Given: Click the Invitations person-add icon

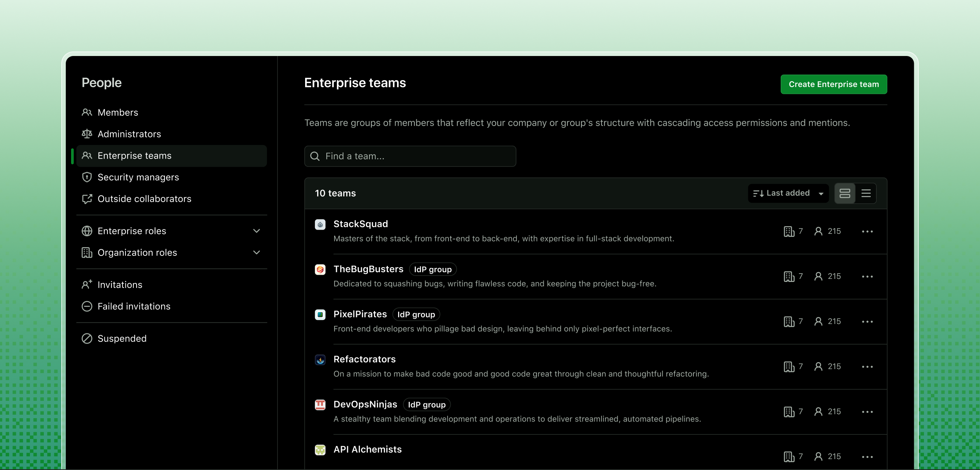Looking at the screenshot, I should 87,284.
